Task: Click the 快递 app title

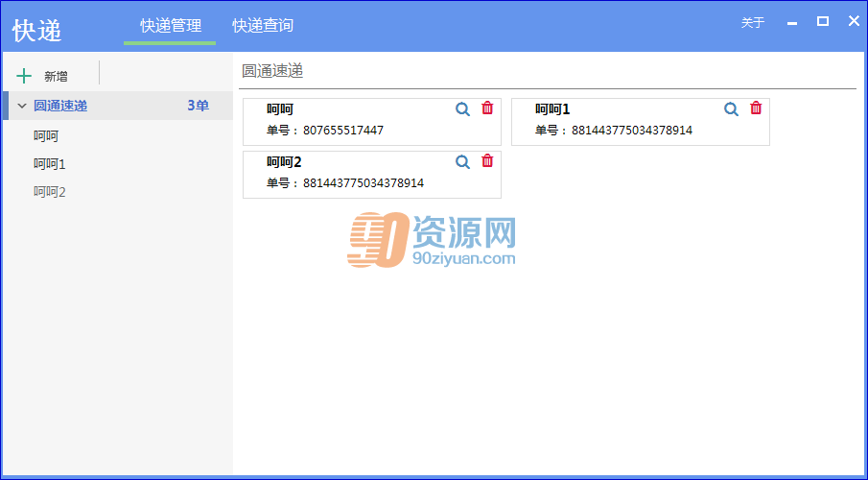Action: point(37,30)
